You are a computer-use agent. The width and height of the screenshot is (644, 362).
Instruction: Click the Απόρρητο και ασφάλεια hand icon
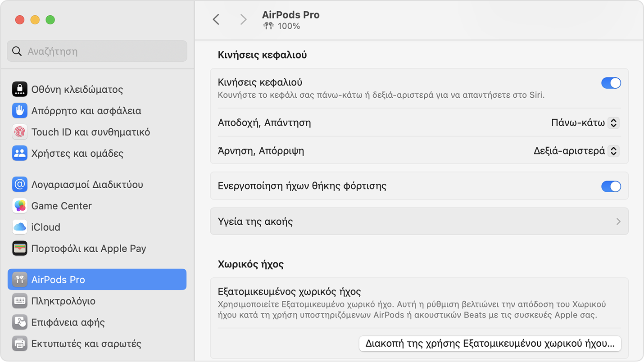(19, 110)
